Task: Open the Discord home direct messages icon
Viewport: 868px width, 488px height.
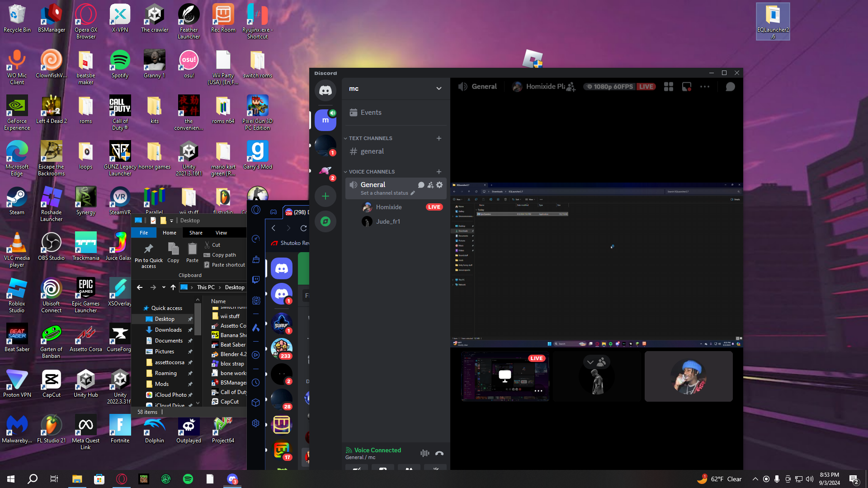Action: [325, 90]
